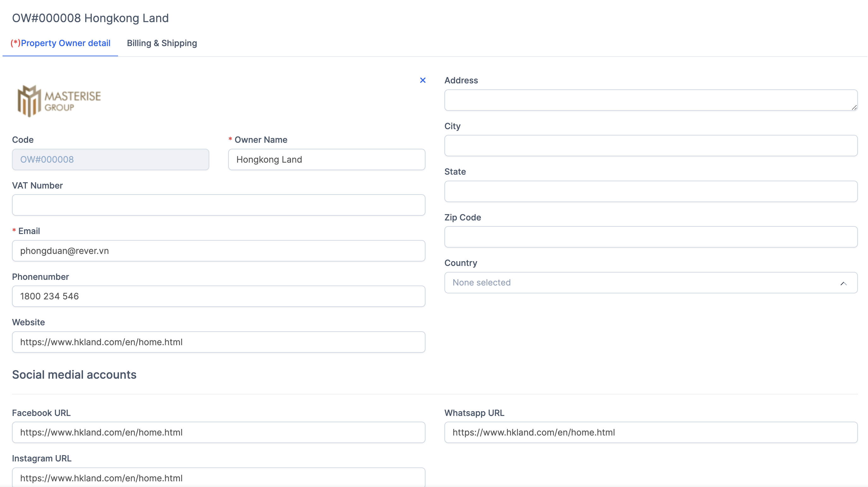The height and width of the screenshot is (487, 868).
Task: Click the Owner Name field showing Hongkong Land
Action: (x=326, y=159)
